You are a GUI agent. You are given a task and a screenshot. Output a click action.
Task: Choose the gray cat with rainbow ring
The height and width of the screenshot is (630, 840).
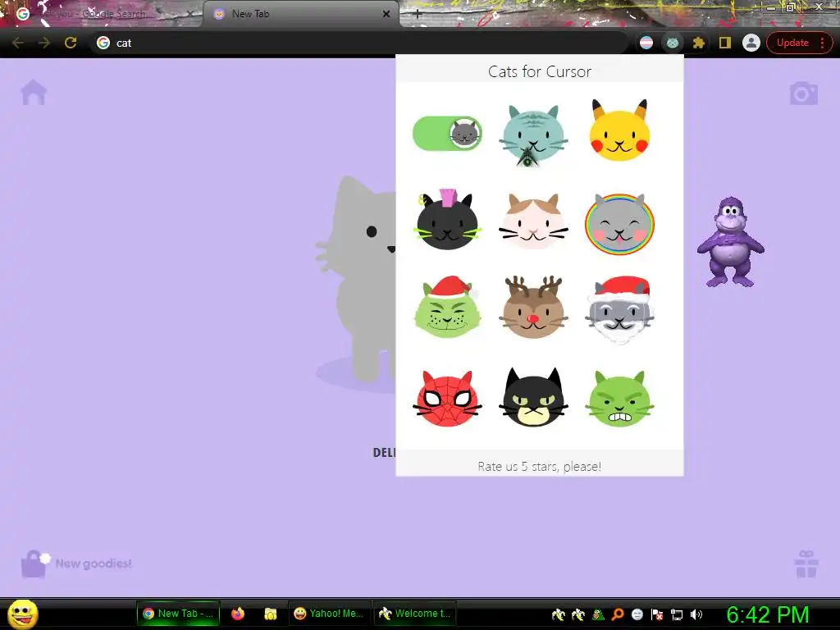click(x=619, y=224)
